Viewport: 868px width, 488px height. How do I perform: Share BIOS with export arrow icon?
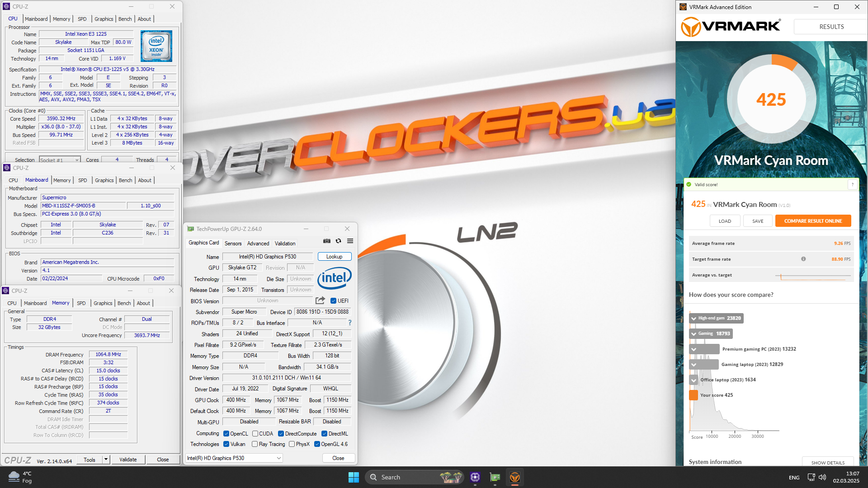[x=320, y=300]
